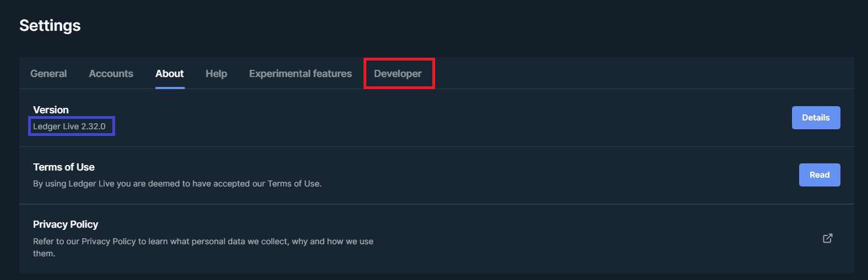This screenshot has height=280, width=868.
Task: Click the word "them." ending the privacy description
Action: 44,254
